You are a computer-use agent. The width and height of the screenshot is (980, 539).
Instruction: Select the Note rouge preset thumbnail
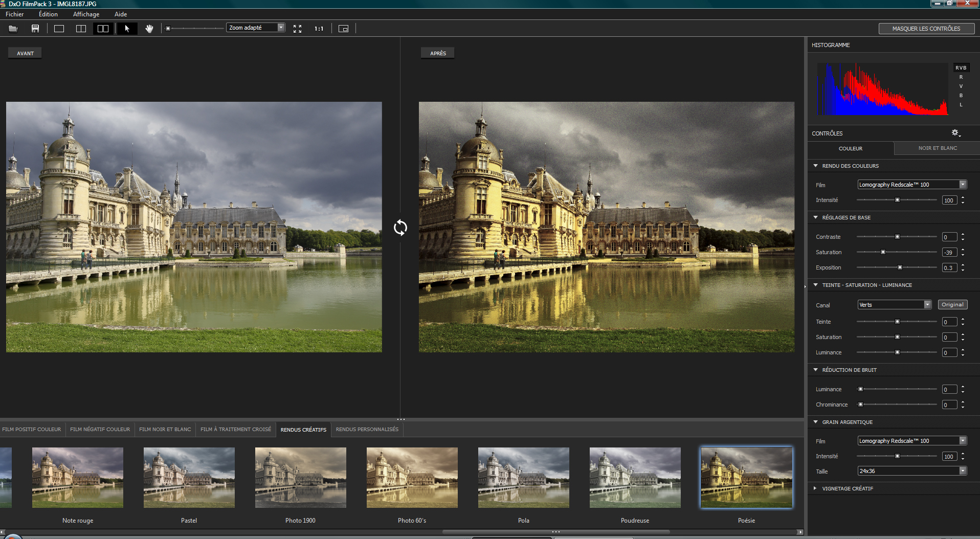tap(78, 478)
